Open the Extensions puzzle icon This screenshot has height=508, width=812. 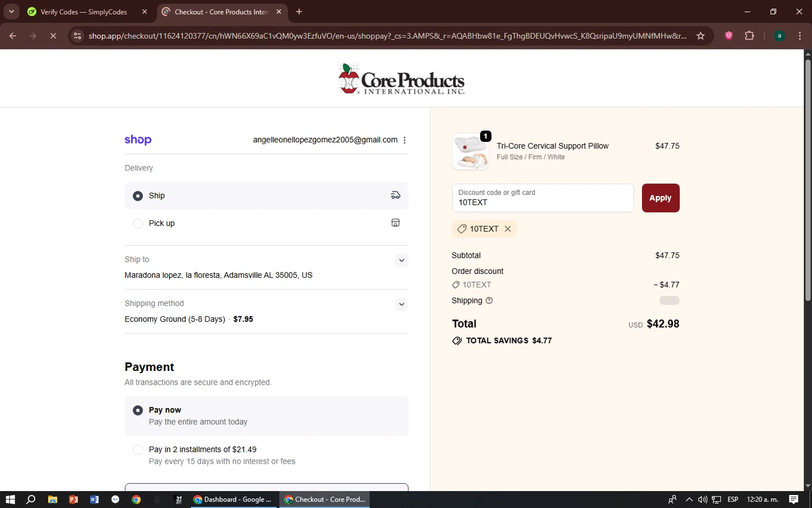click(749, 36)
